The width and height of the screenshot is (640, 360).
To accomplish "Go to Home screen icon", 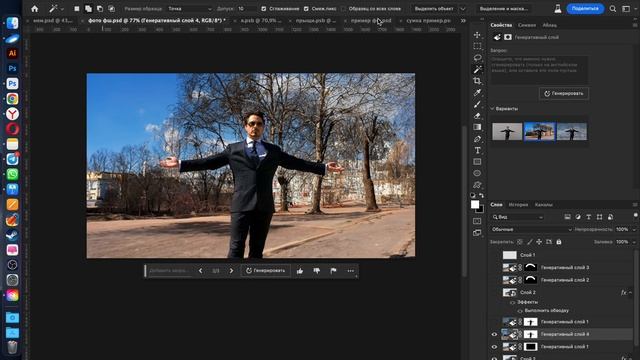I will pos(35,9).
